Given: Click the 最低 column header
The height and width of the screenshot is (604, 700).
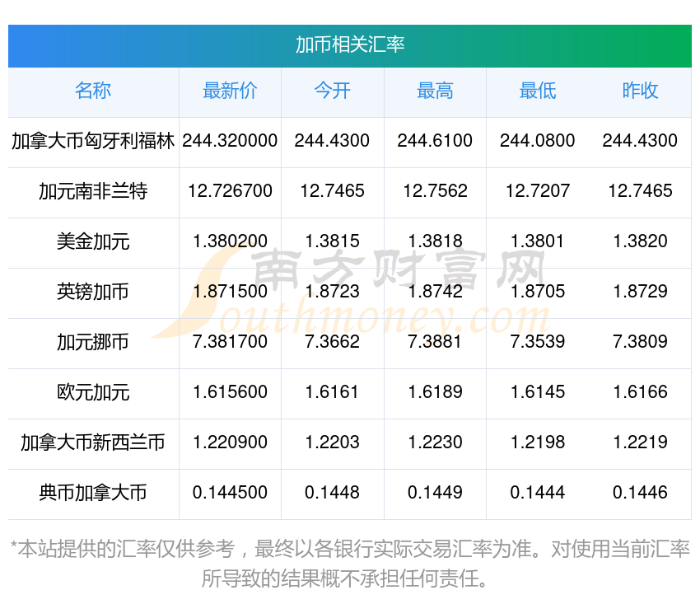Looking at the screenshot, I should click(x=538, y=91).
